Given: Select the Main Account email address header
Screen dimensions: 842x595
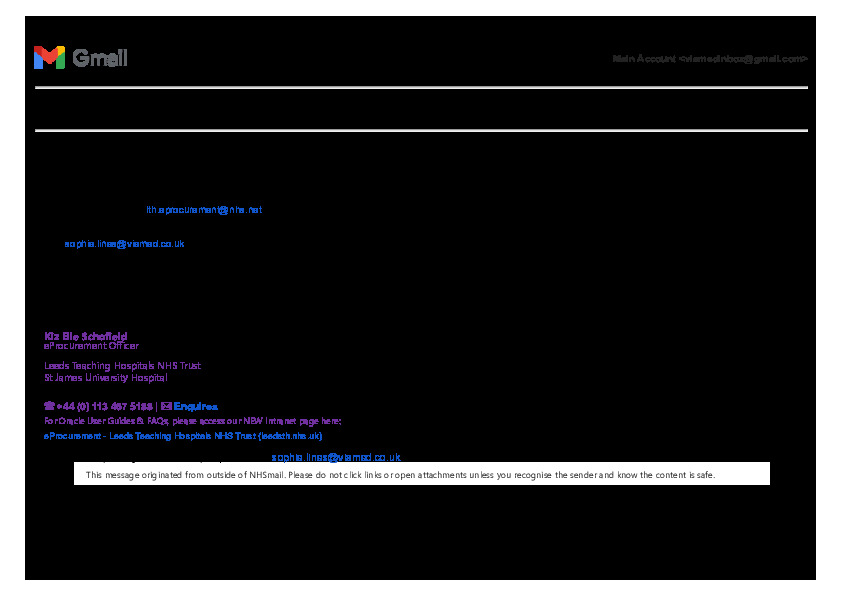Looking at the screenshot, I should coord(709,59).
